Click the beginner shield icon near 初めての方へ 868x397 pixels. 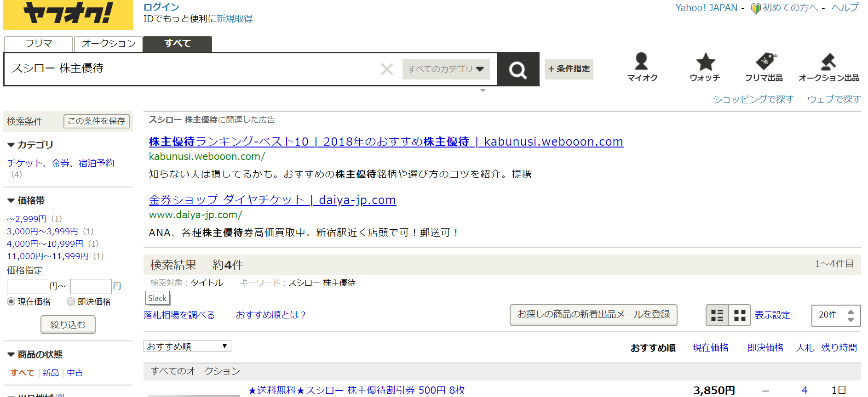pos(755,8)
